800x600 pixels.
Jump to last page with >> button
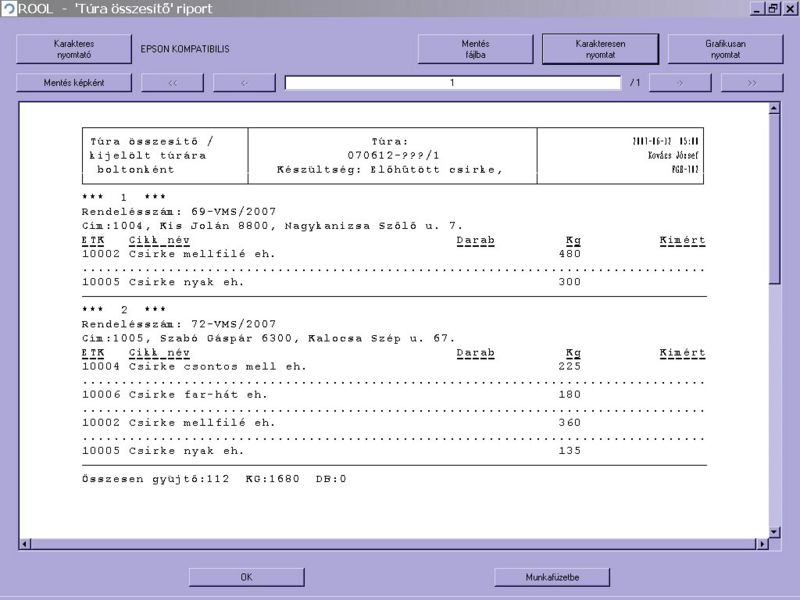click(751, 83)
